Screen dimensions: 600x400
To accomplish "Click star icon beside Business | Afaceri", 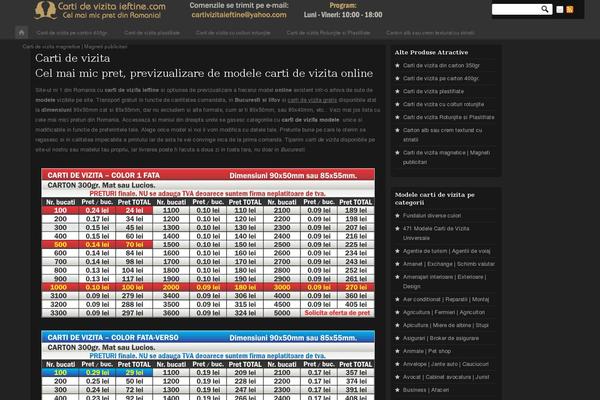I will tap(397, 390).
